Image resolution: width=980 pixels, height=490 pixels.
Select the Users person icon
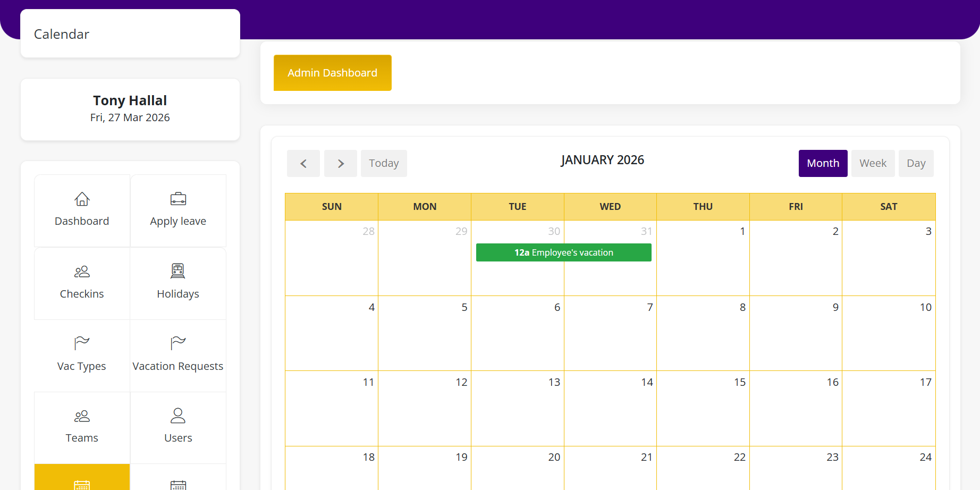coord(178,416)
